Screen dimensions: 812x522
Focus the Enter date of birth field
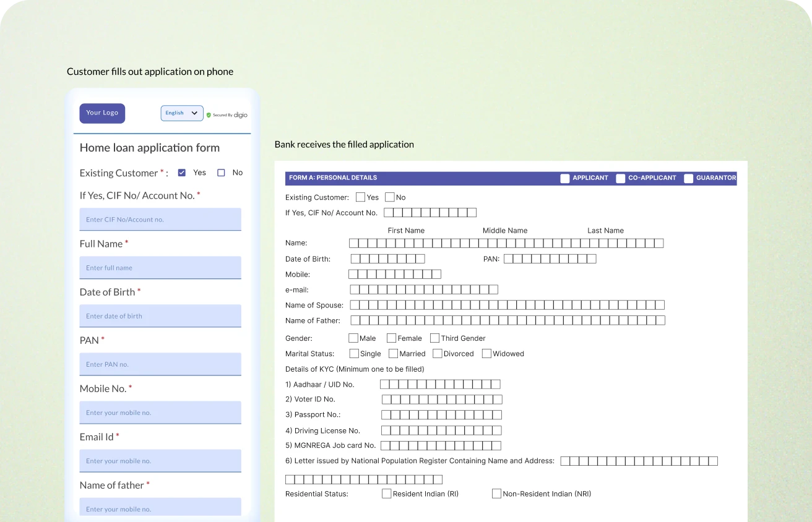(160, 316)
